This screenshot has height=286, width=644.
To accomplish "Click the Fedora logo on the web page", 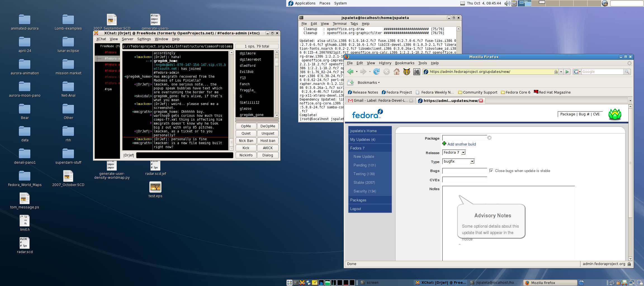I will (367, 114).
